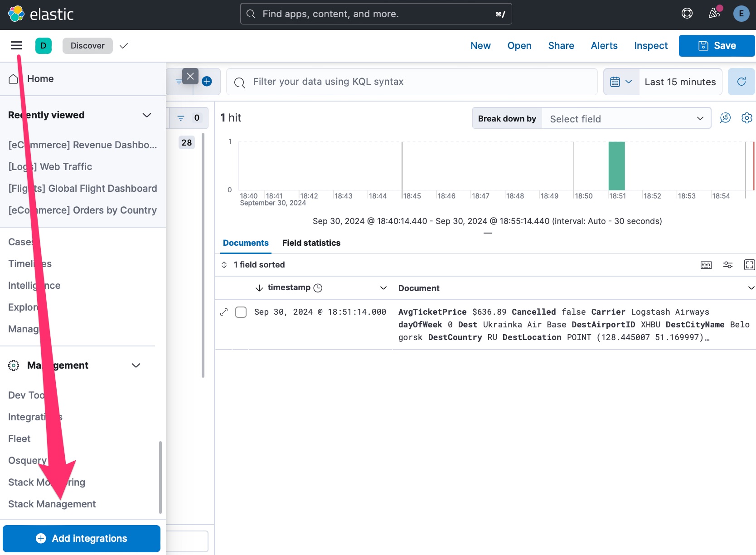Click the edit visualization icon
The height and width of the screenshot is (555, 756).
(725, 118)
